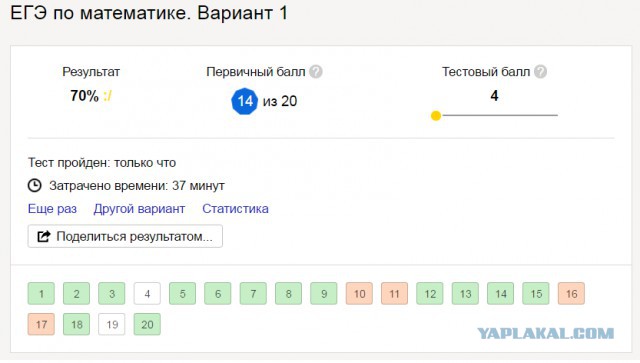Click the clock icon beside Затрачено времени

tap(35, 185)
